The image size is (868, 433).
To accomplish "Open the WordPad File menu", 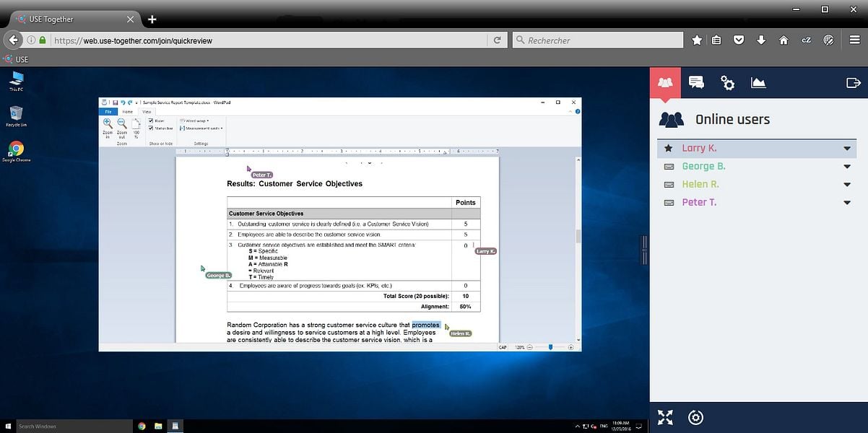I will coord(107,112).
